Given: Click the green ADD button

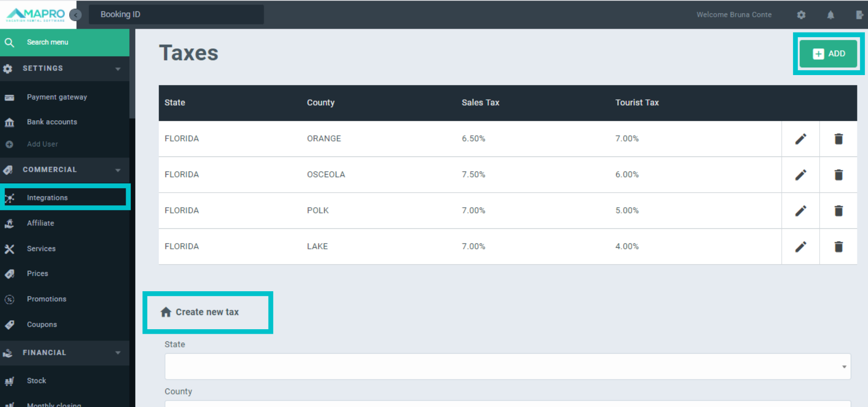Looking at the screenshot, I should [828, 54].
